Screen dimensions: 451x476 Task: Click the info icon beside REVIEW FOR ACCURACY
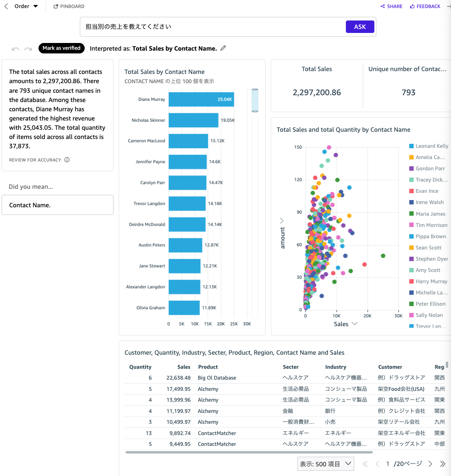coord(67,159)
